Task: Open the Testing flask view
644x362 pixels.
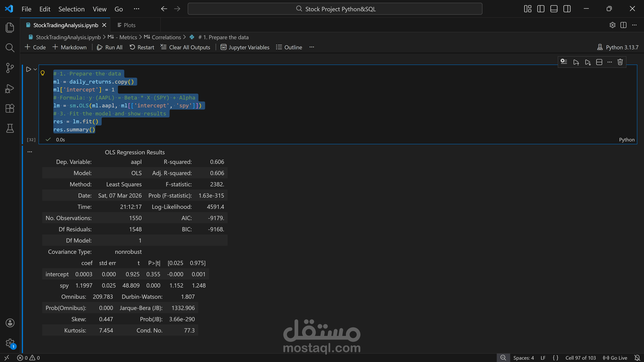Action: [x=10, y=128]
